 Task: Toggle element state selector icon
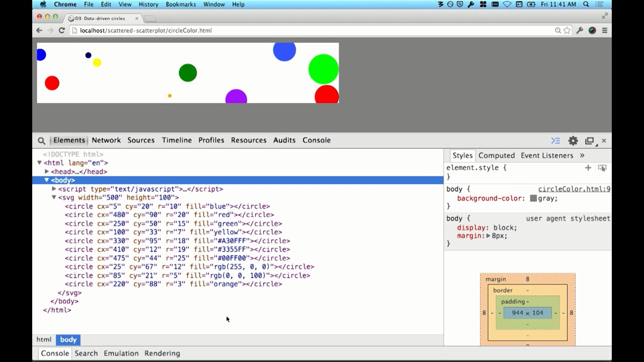[x=602, y=167]
